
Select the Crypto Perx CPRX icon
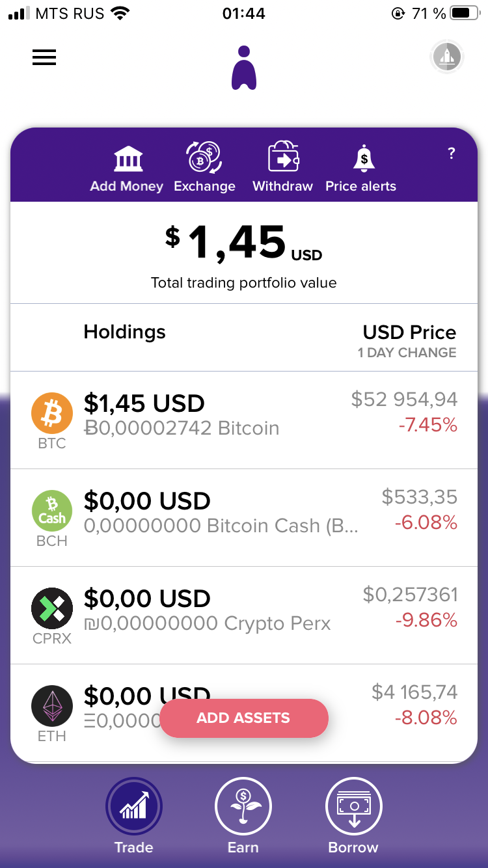click(52, 608)
